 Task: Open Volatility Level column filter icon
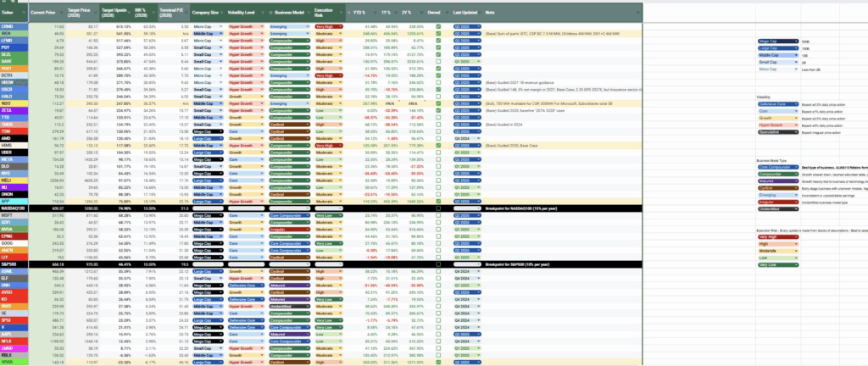click(264, 14)
